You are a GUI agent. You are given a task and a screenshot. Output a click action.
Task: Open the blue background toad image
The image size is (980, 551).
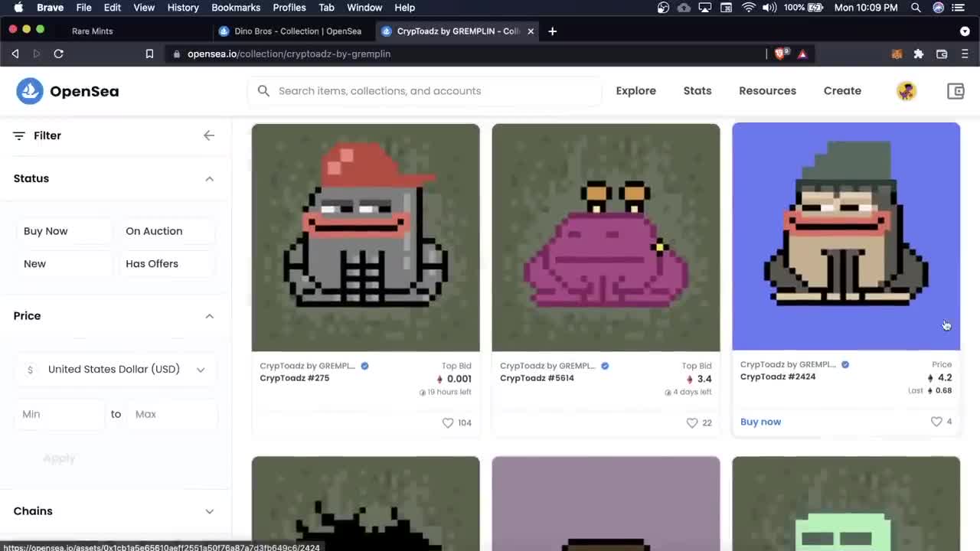pos(846,236)
